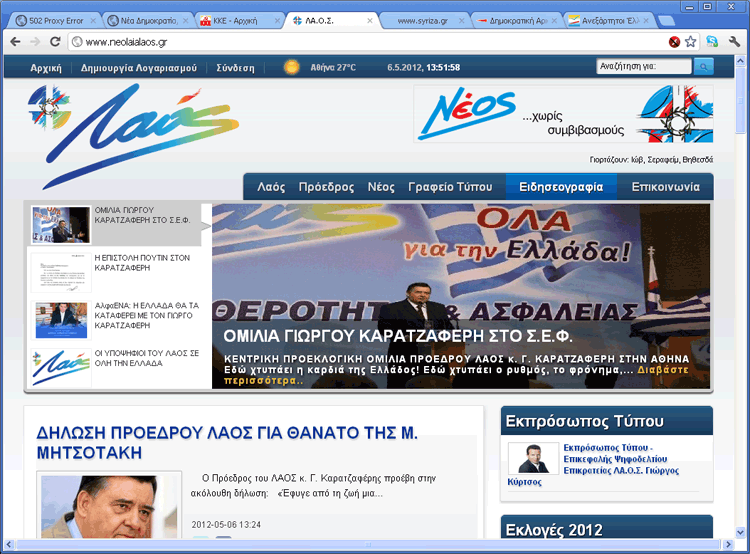Click the 2012-05-06 13:24 article date
The height and width of the screenshot is (554, 750).
pos(226,525)
